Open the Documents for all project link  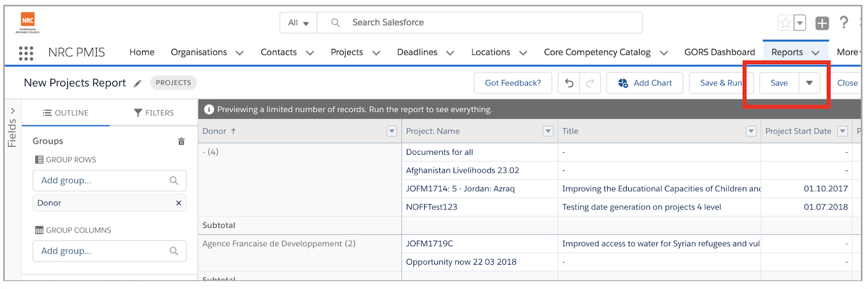click(x=439, y=152)
